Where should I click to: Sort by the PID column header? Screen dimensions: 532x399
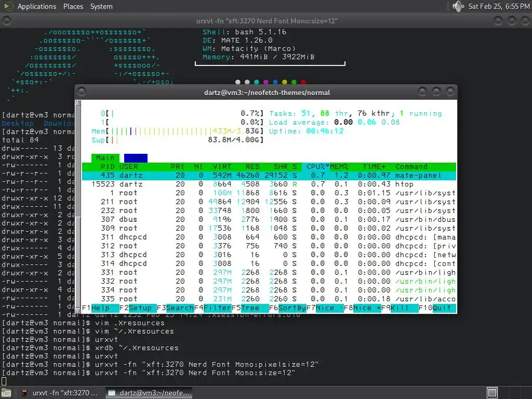click(108, 167)
